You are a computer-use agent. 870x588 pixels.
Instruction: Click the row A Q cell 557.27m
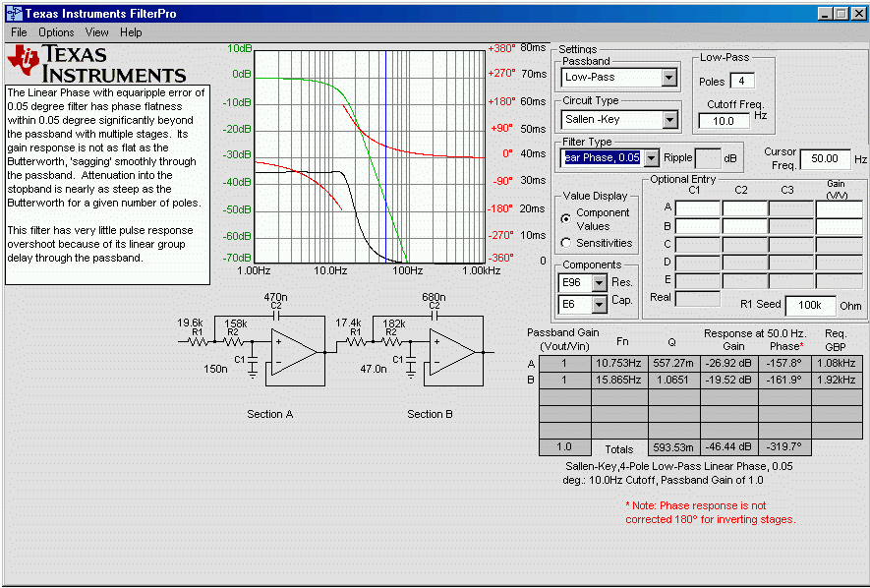[673, 364]
